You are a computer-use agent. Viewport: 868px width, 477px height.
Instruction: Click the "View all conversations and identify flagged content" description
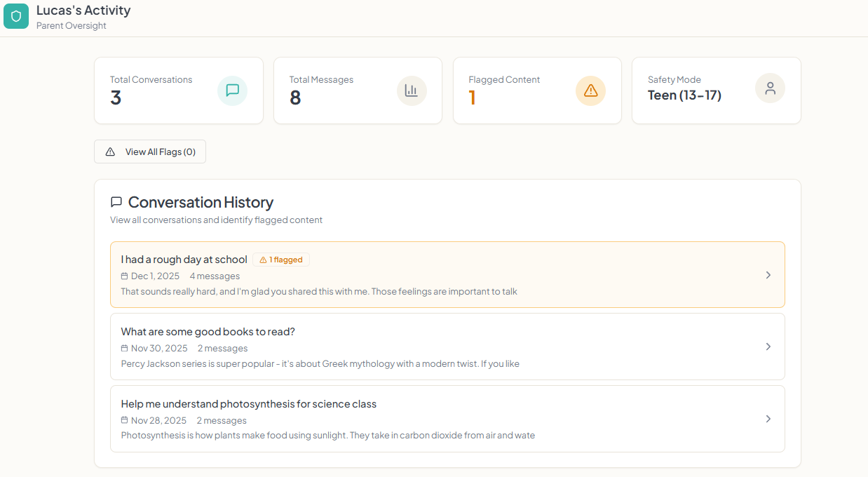point(216,220)
